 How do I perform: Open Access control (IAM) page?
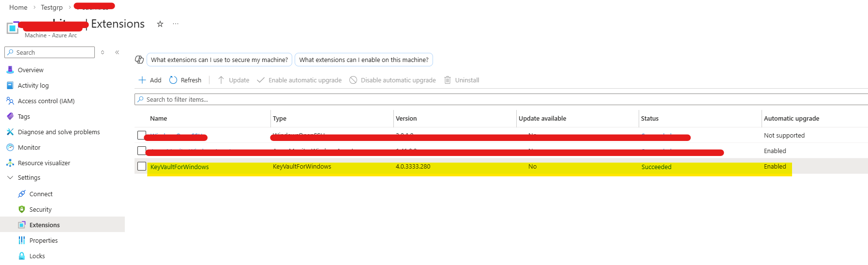click(46, 101)
